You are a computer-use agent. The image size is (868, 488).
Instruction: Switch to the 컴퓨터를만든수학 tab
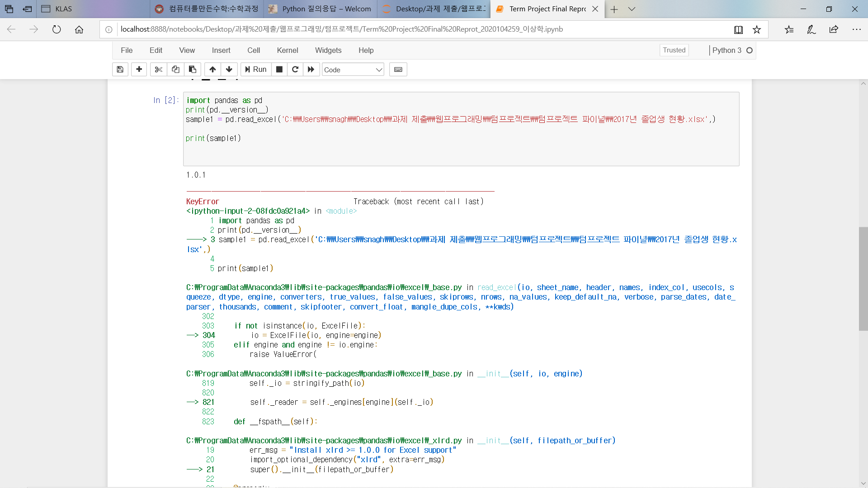(x=206, y=9)
